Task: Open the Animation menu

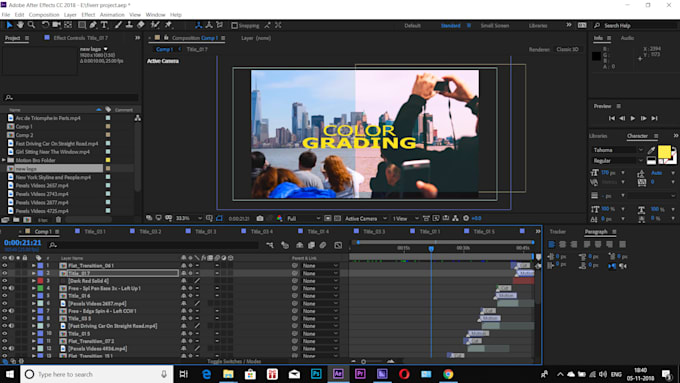Action: click(112, 15)
